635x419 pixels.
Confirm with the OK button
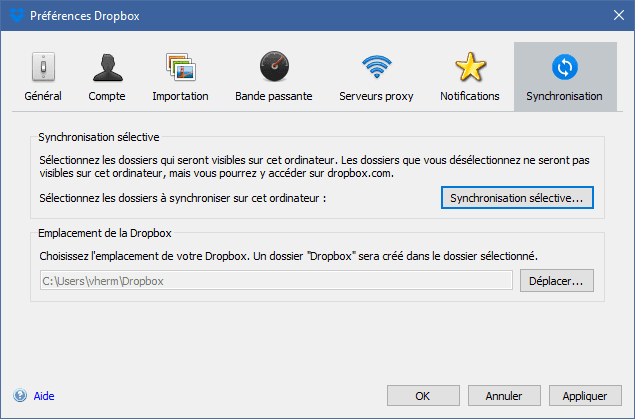click(423, 395)
